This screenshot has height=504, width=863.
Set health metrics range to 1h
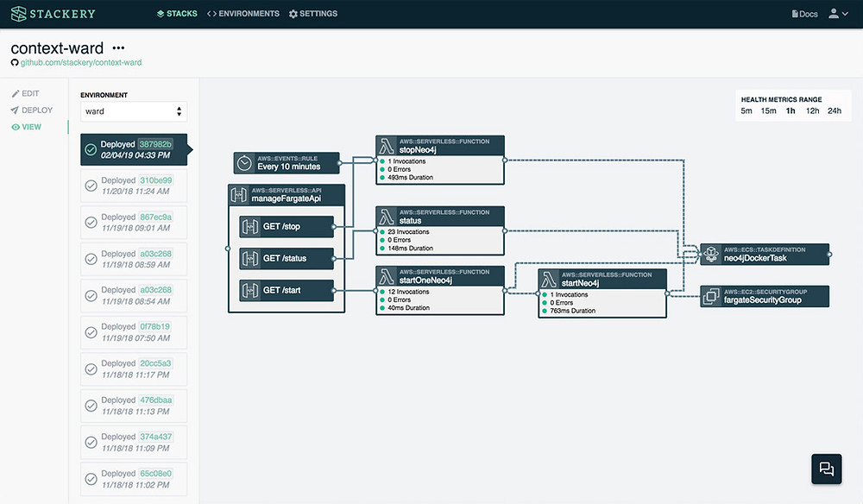tap(791, 110)
